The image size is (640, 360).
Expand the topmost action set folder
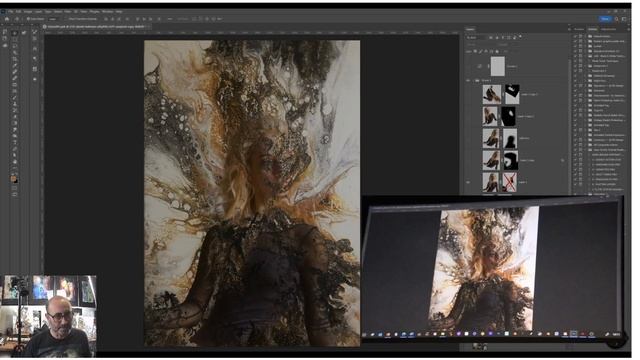(585, 36)
